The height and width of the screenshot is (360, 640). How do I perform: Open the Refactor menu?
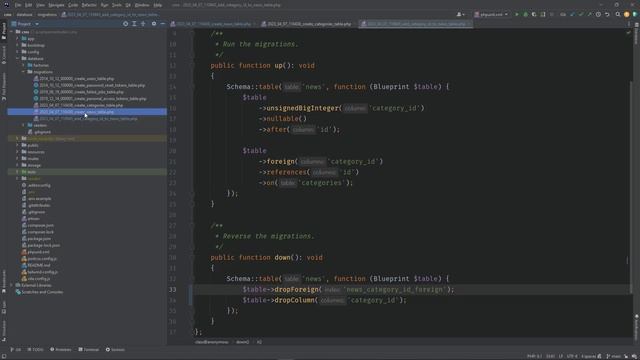tap(89, 5)
